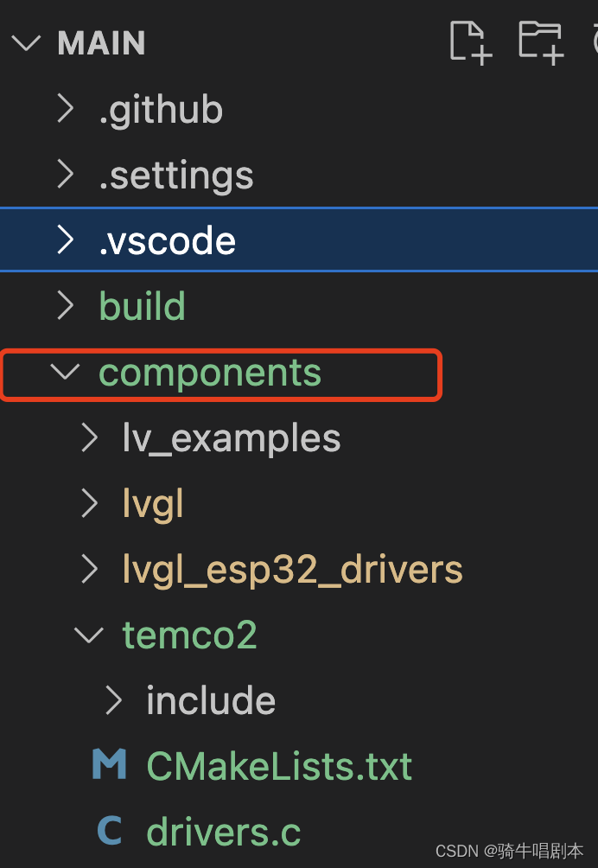Collapse the MAIN explorer section
Screen dimensions: 598x868
coord(26,42)
